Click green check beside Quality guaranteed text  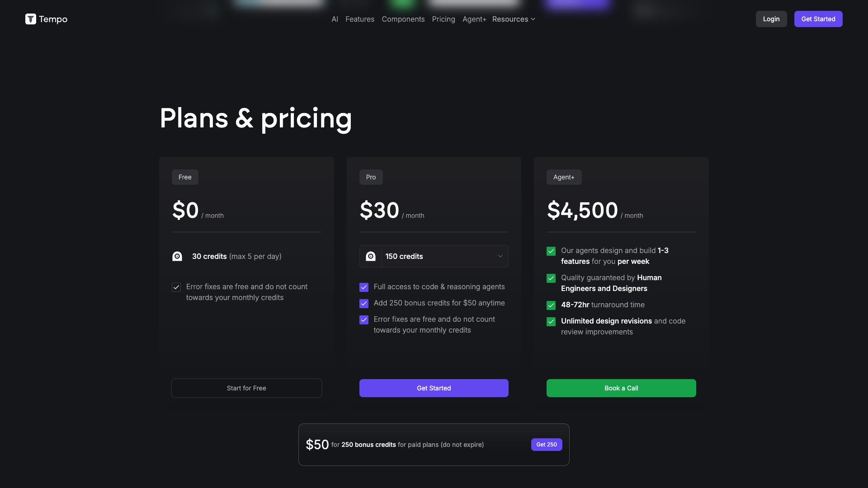click(x=551, y=278)
